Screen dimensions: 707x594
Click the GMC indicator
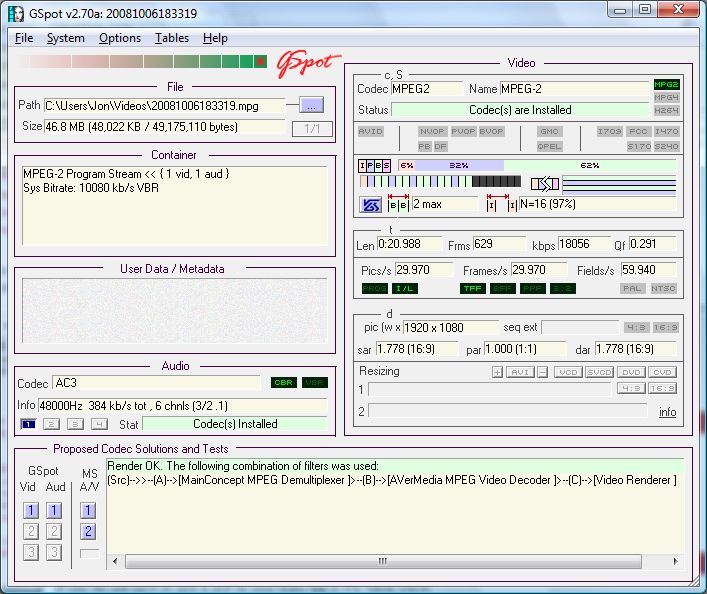[x=549, y=132]
